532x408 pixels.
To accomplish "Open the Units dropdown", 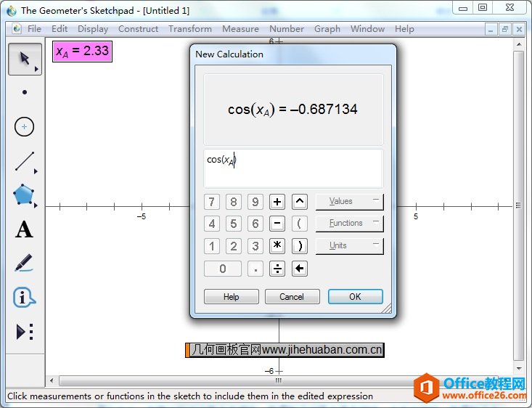I will (349, 246).
